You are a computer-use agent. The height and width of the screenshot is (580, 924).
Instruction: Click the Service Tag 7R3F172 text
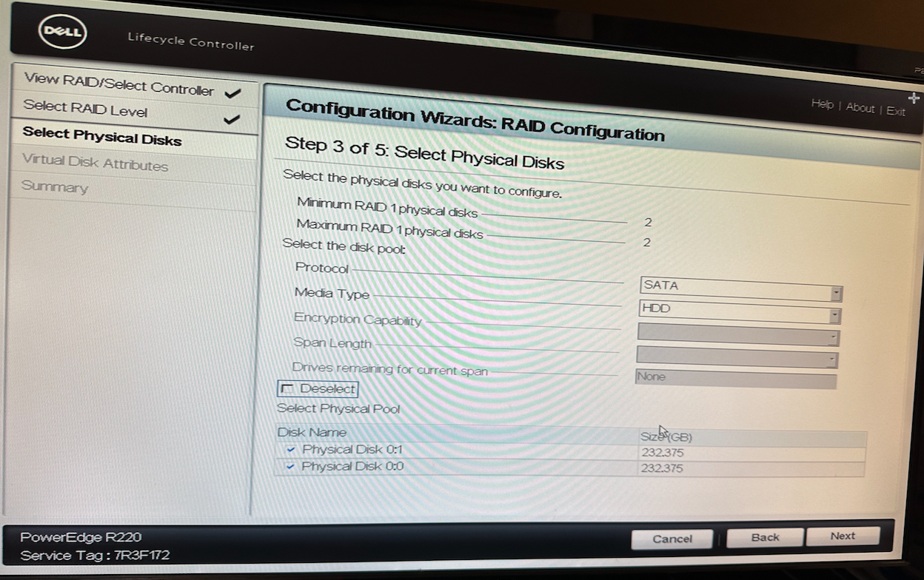(x=96, y=556)
